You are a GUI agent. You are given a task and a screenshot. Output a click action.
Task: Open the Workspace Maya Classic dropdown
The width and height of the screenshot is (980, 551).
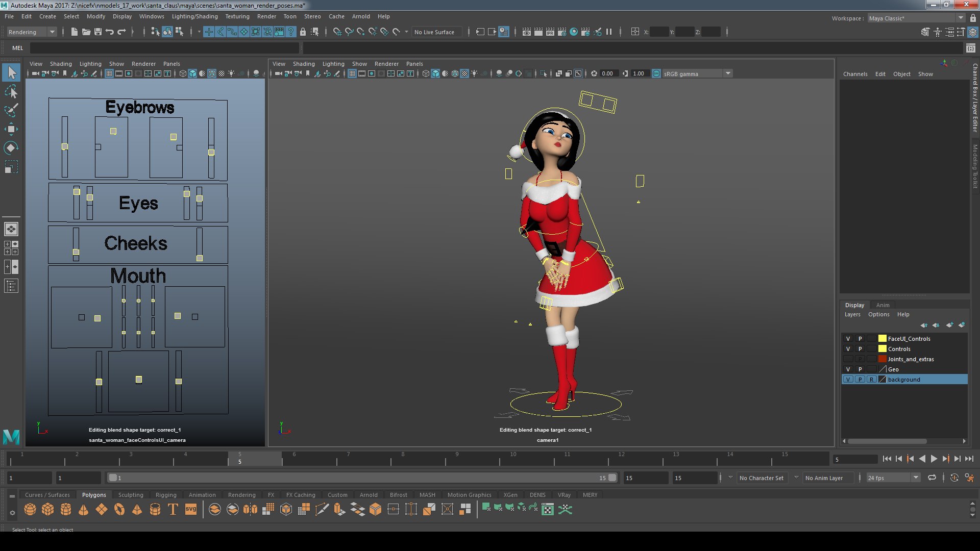916,18
